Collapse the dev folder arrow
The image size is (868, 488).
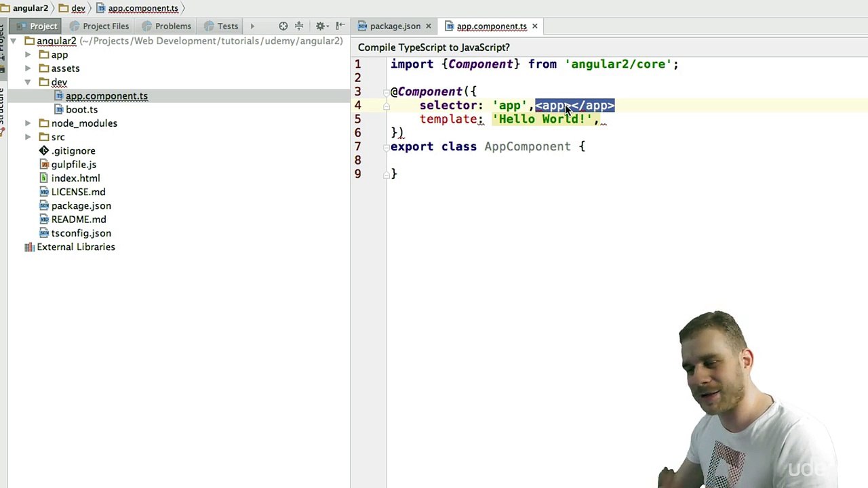(28, 82)
